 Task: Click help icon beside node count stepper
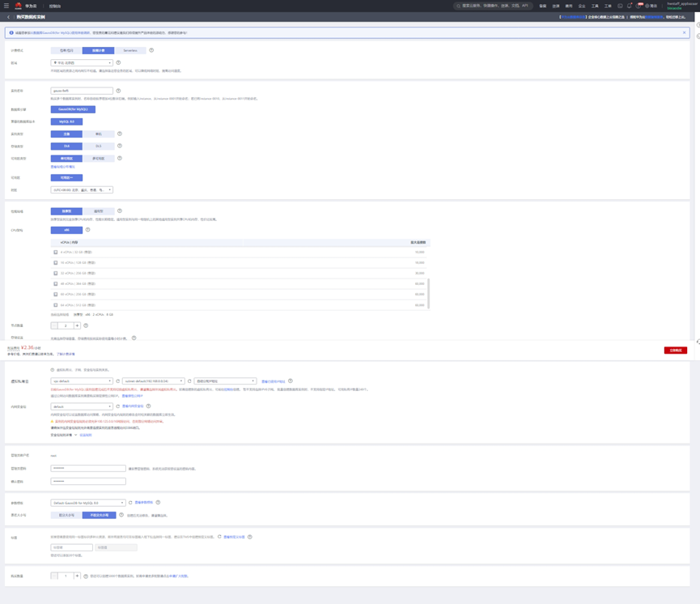tap(86, 325)
